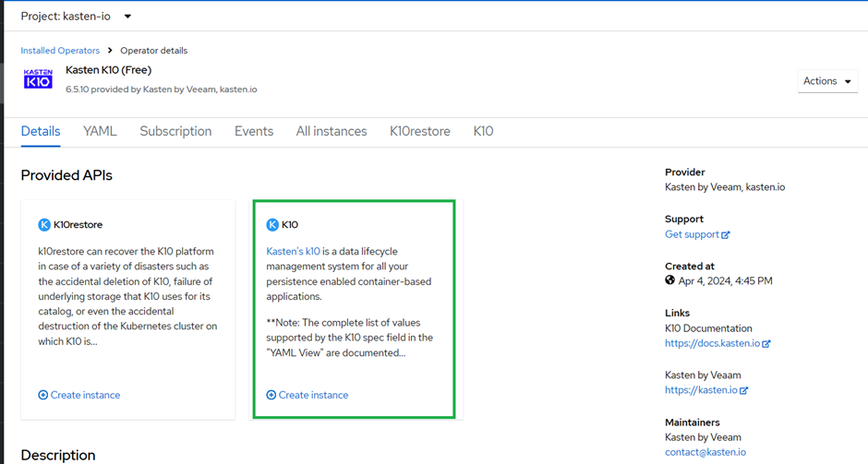Click the K10 card's blue K icon
This screenshot has height=464, width=868.
[272, 224]
